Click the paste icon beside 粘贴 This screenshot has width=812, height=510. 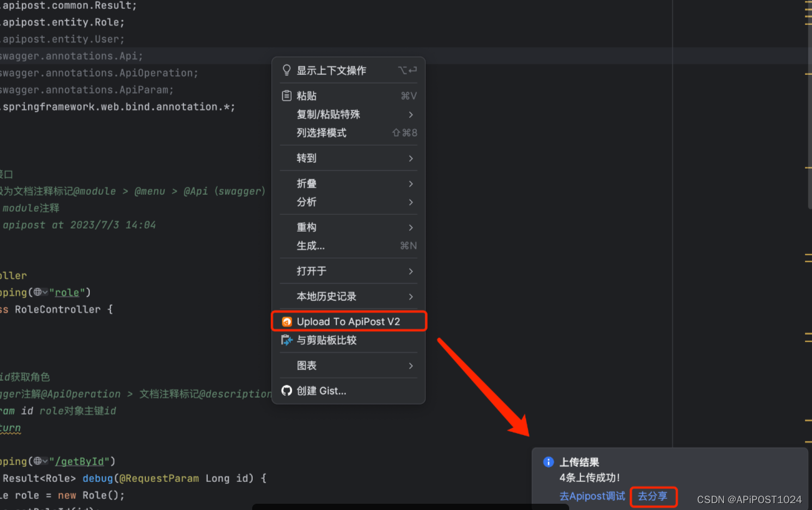coord(286,95)
